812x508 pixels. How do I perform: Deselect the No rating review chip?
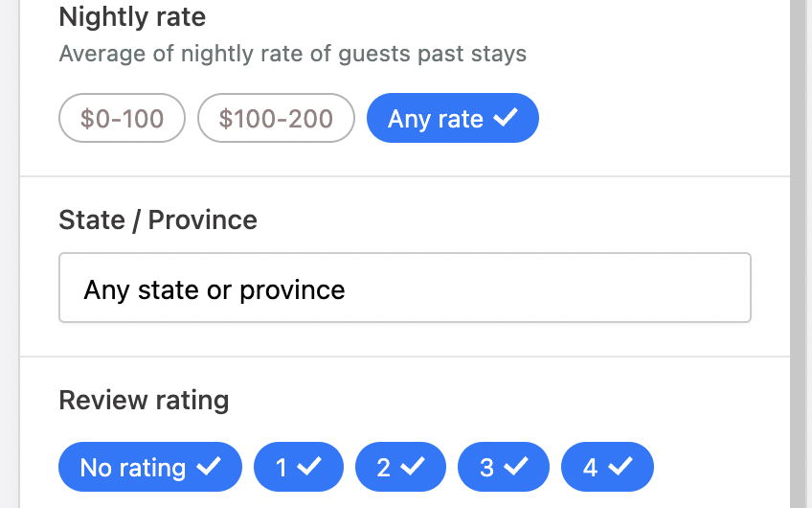click(149, 467)
